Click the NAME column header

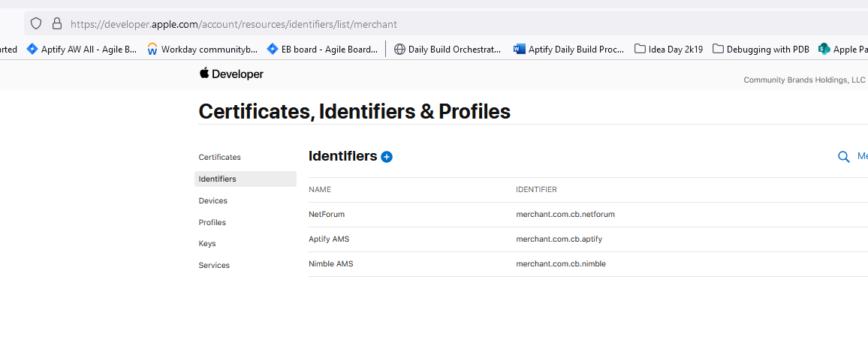(x=320, y=189)
